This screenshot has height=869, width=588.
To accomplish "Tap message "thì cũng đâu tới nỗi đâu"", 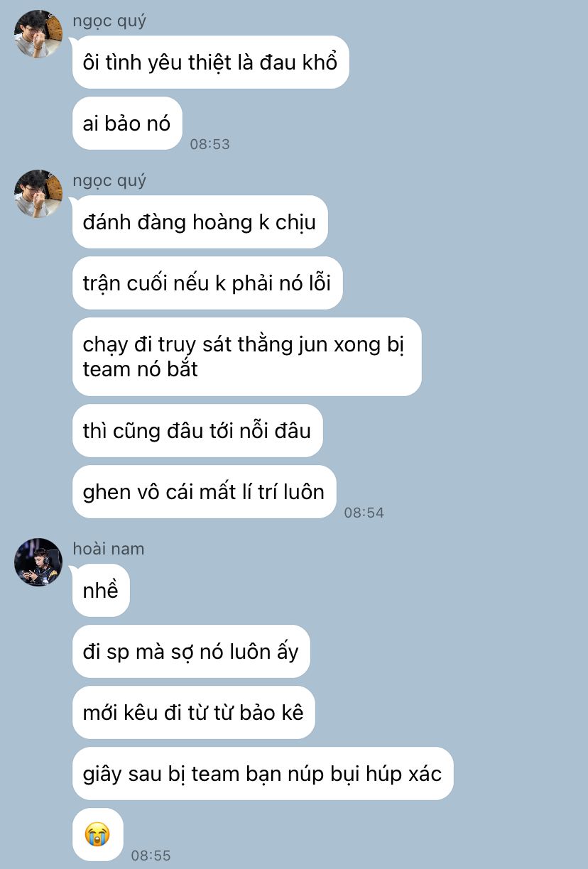I will (197, 431).
